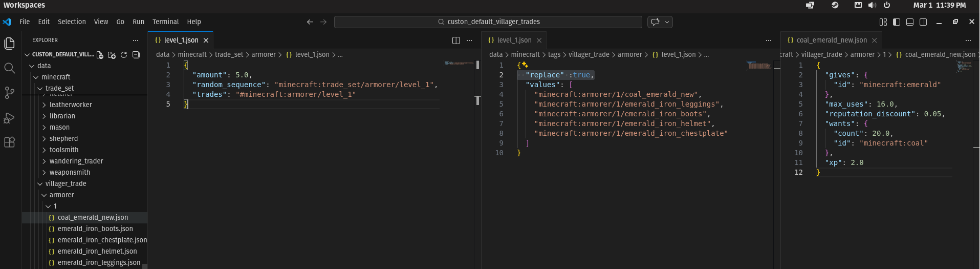Open the Search view in activity bar

[9, 68]
